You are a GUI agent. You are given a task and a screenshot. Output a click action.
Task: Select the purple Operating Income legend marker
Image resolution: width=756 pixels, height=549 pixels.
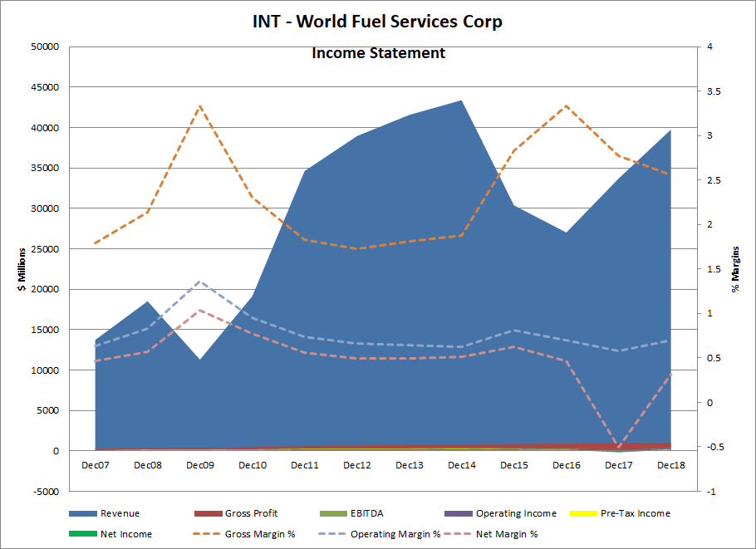(x=458, y=513)
